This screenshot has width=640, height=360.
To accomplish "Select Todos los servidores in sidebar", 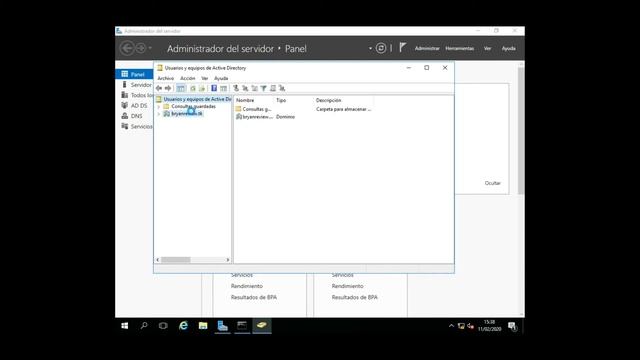I will [134, 95].
